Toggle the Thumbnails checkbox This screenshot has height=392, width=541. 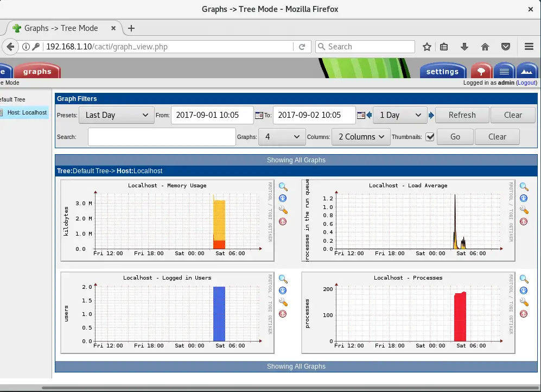tap(430, 137)
